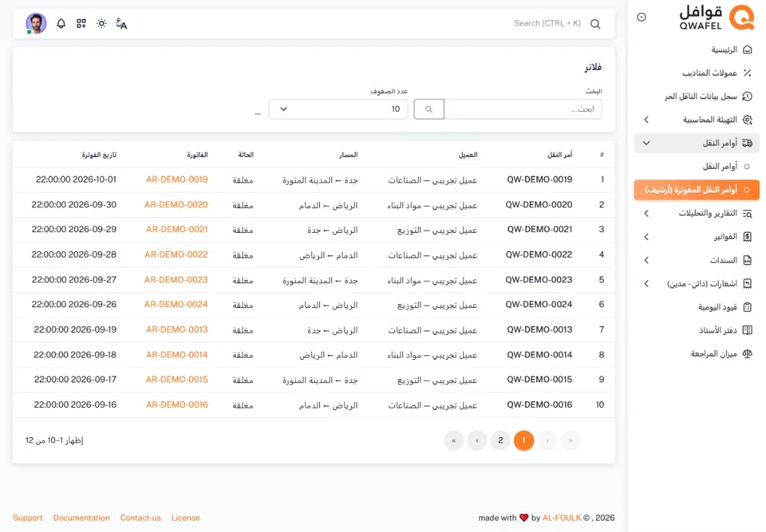Focus the ابحث filter search field
Viewport: 766px width, 532px height.
(x=523, y=109)
